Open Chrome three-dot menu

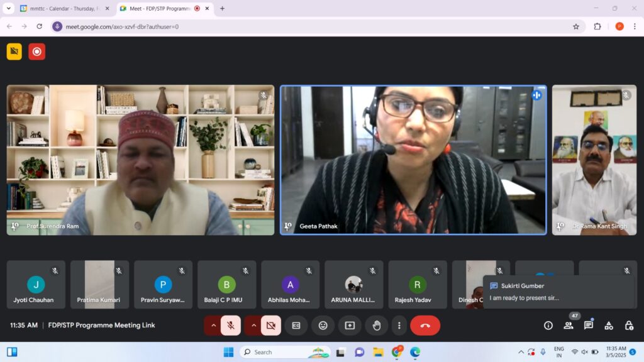(x=635, y=26)
